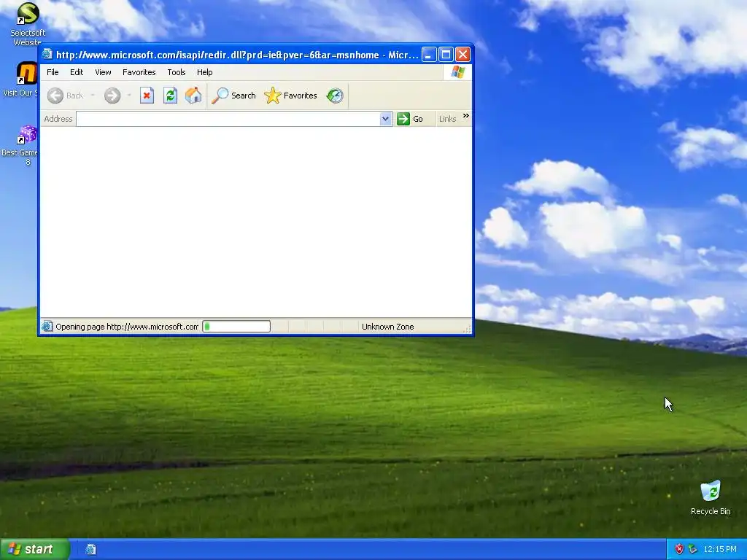Click the 'Opening page' status text
This screenshot has height=560, width=747.
127,327
